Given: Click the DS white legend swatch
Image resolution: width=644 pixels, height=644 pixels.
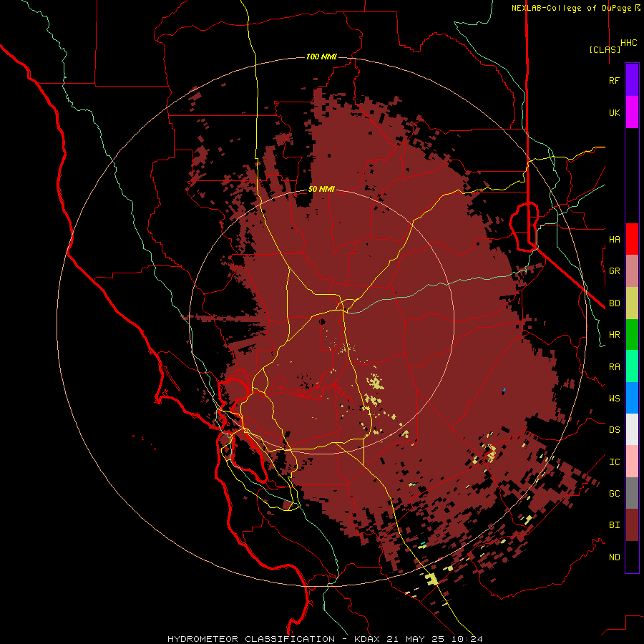Looking at the screenshot, I should point(632,429).
